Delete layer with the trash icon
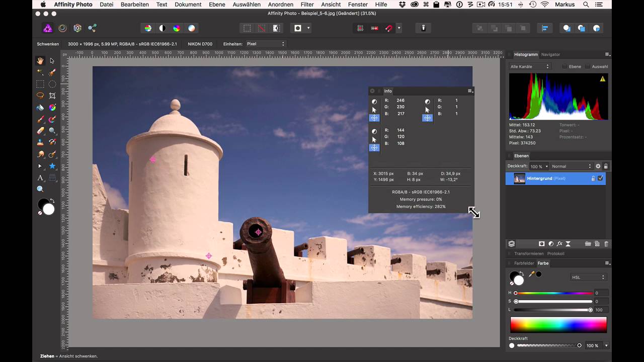The image size is (644, 362). click(x=606, y=244)
